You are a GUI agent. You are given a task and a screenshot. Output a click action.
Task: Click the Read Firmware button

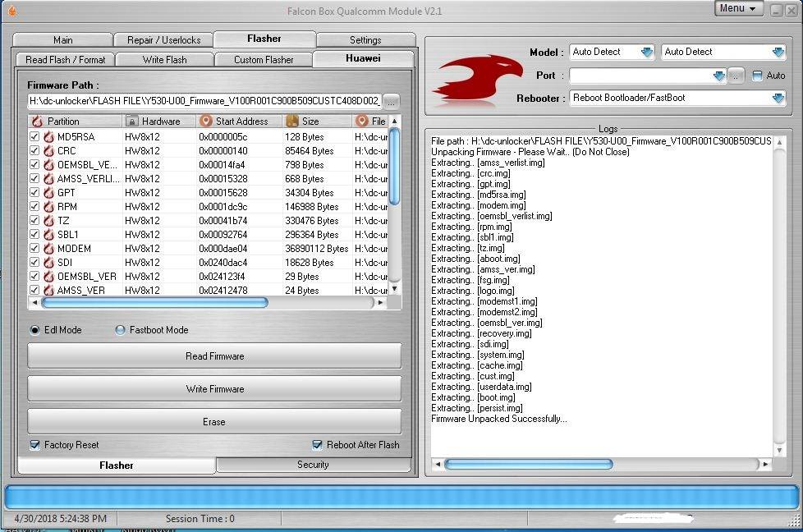pos(214,355)
